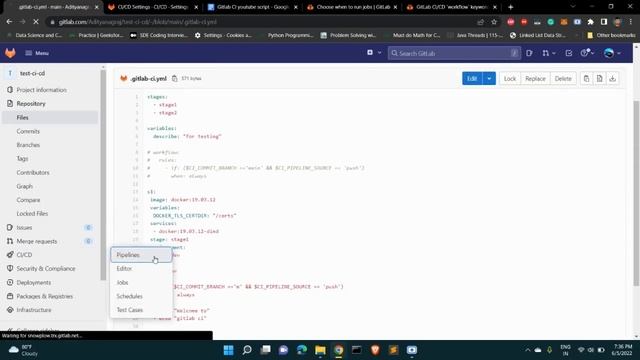Open Windows Start button

coord(229,350)
